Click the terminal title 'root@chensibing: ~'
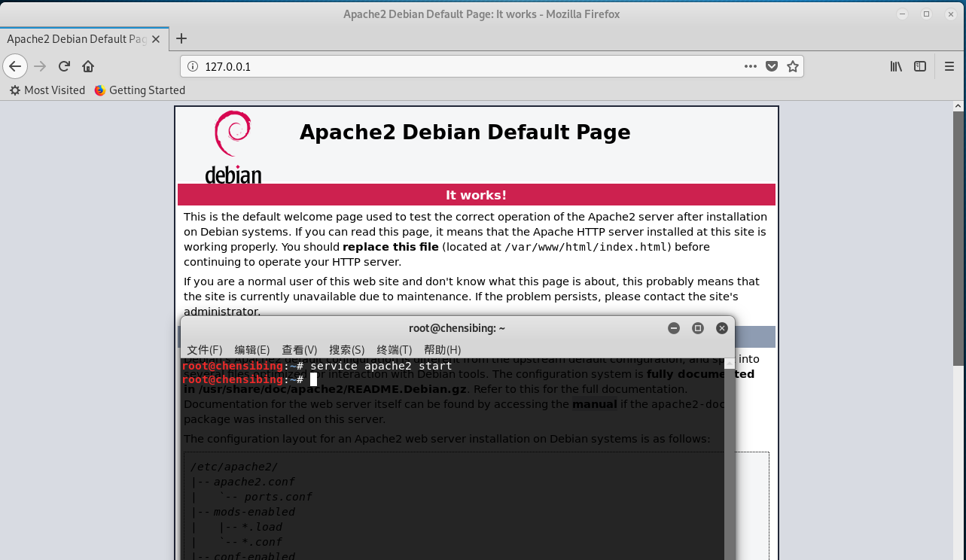 point(457,328)
